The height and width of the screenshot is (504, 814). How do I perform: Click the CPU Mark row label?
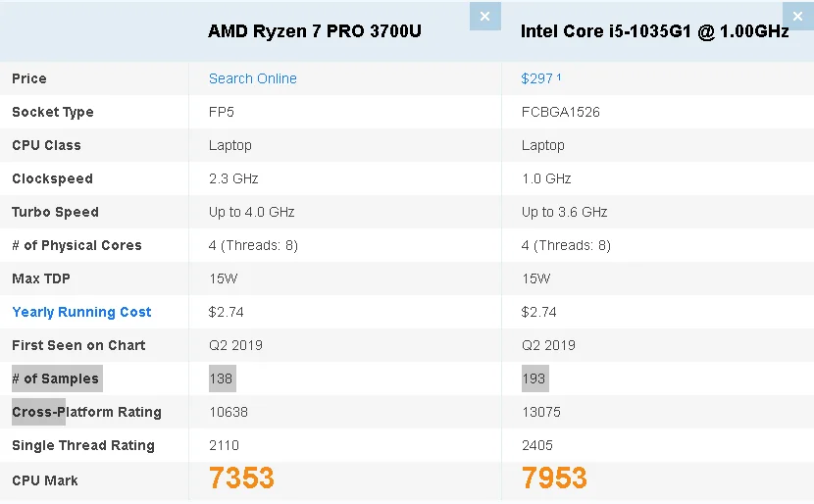[45, 480]
